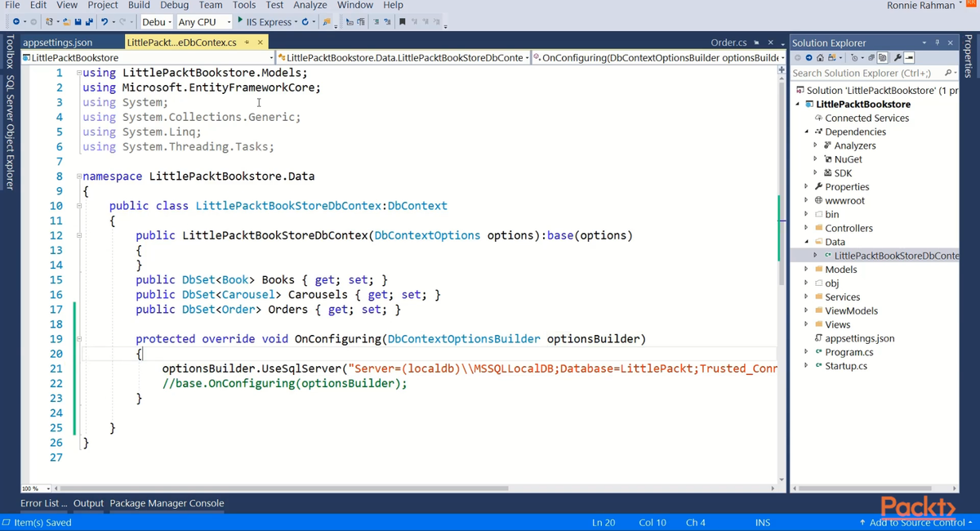Image resolution: width=980 pixels, height=531 pixels.
Task: Click Solution and Folder views switch icon
Action: (831, 58)
